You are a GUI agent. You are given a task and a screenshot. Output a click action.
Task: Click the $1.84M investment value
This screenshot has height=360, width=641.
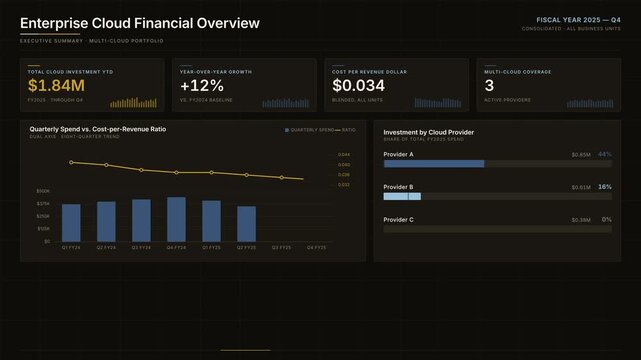pos(56,85)
